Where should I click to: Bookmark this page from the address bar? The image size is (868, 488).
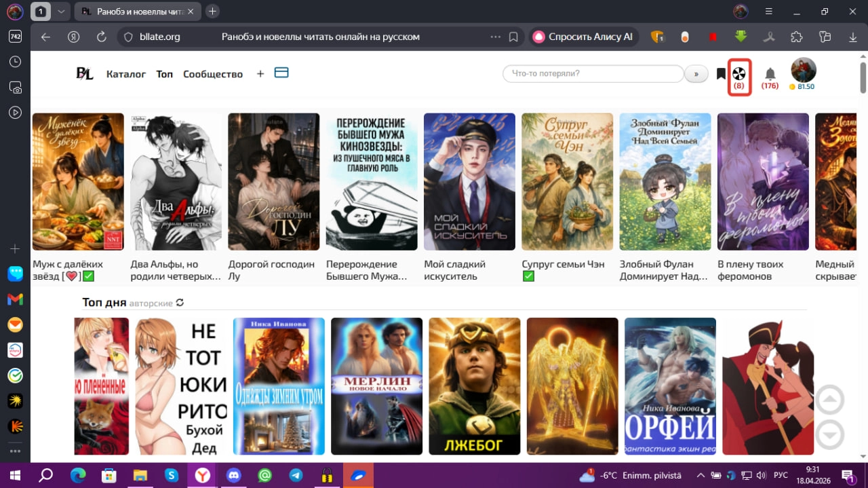513,37
